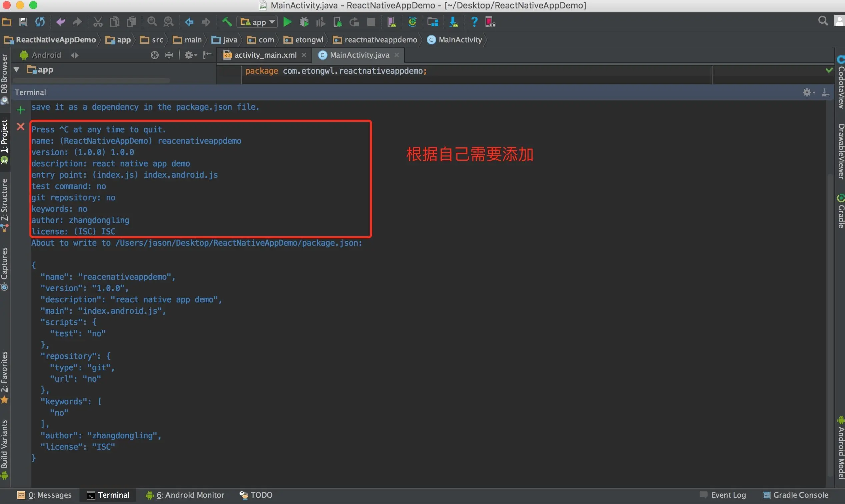Attach debugger to Android process icon
The width and height of the screenshot is (845, 504).
coord(337,22)
